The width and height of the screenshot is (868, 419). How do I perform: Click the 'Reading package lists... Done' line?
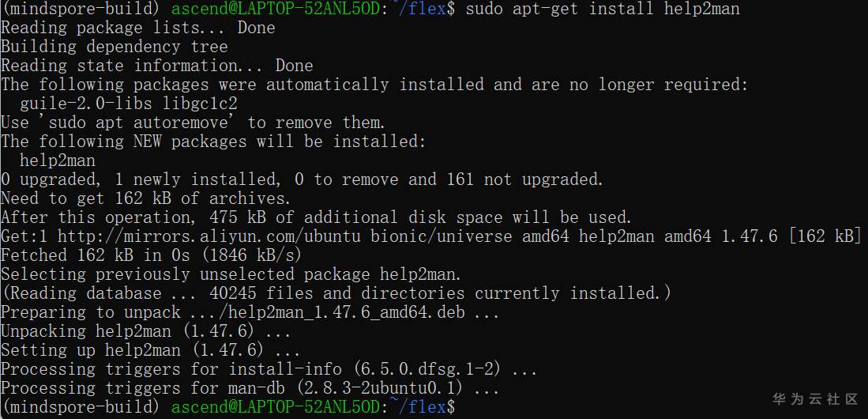(x=138, y=28)
